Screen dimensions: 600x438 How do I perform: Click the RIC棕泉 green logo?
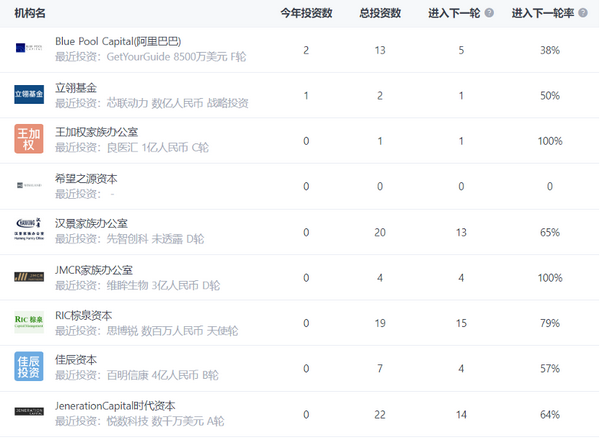[29, 322]
